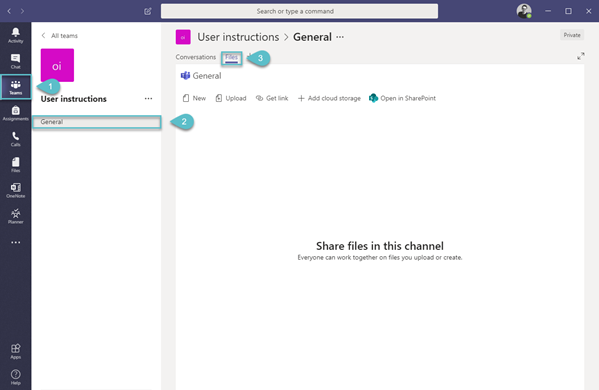Show more apps ellipsis in sidebar
The height and width of the screenshot is (390, 599).
[x=15, y=242]
